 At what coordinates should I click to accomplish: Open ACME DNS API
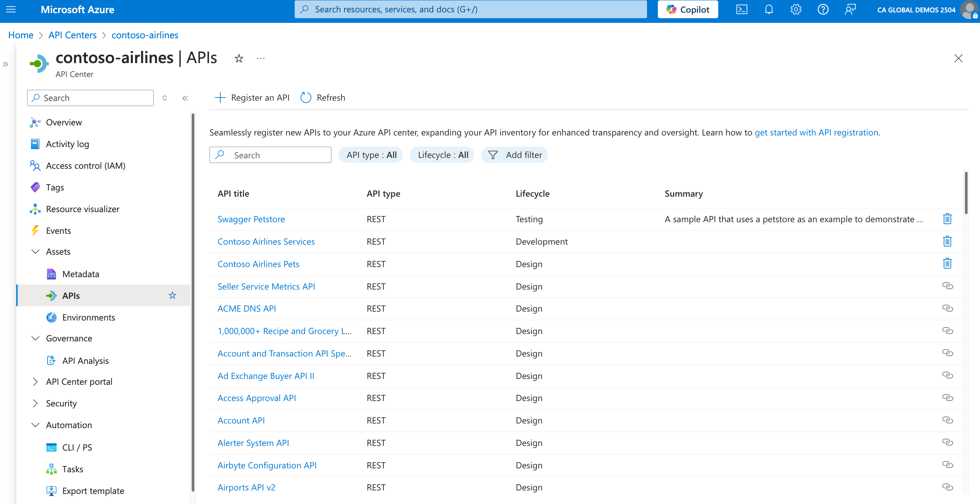247,309
